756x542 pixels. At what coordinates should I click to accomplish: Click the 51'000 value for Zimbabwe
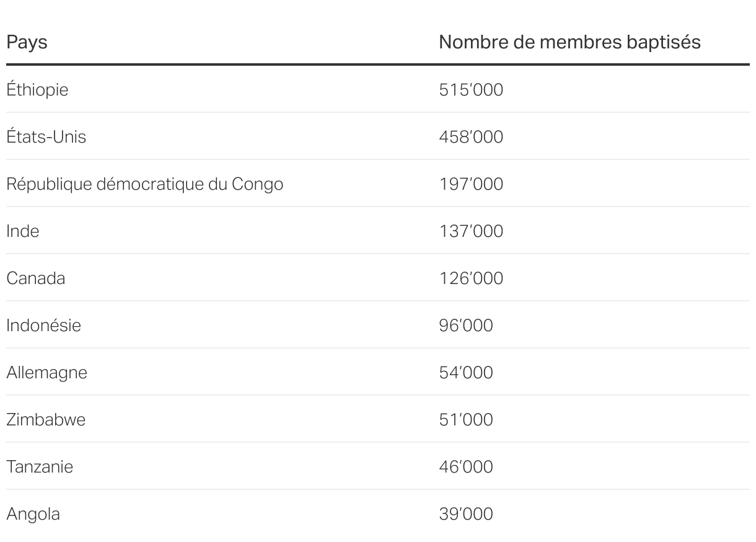coord(466,420)
